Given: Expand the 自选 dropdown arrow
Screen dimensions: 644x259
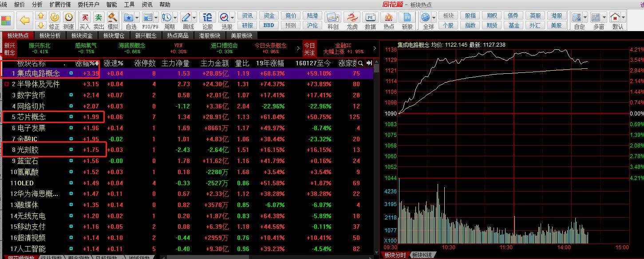Looking at the screenshot, I should coord(137,18).
